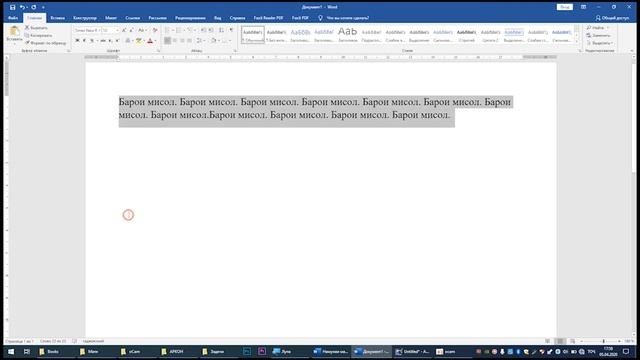Switch to the Вставка tab
Viewport: 640px width, 360px height.
click(58, 18)
